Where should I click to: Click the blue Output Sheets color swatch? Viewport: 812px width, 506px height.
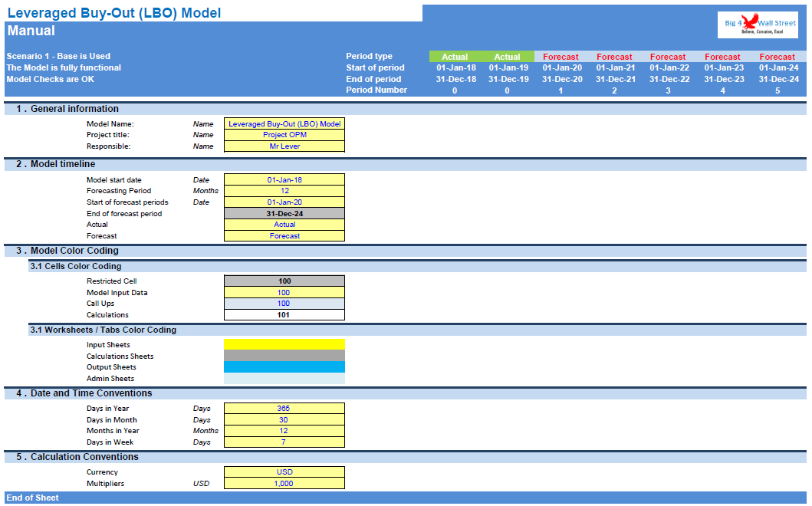click(x=284, y=367)
